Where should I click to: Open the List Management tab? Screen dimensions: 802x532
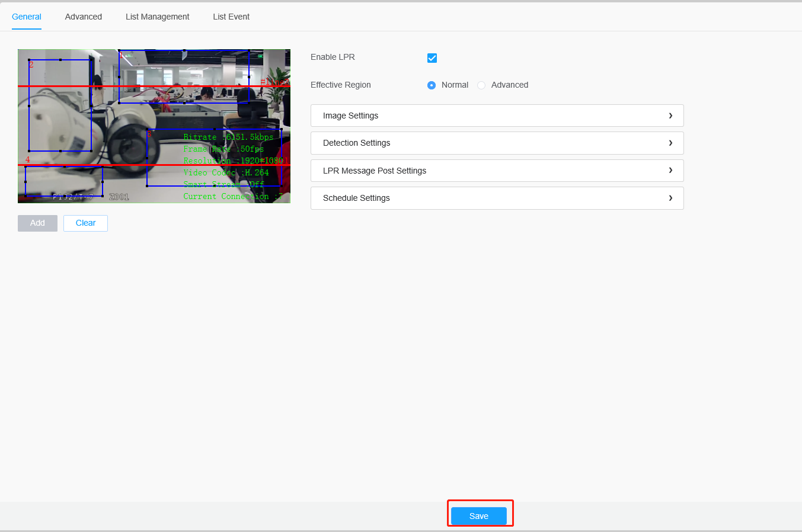[158, 17]
